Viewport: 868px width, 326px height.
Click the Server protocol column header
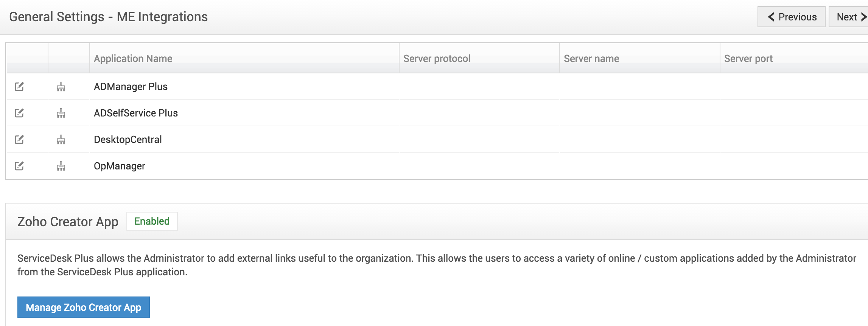click(437, 59)
